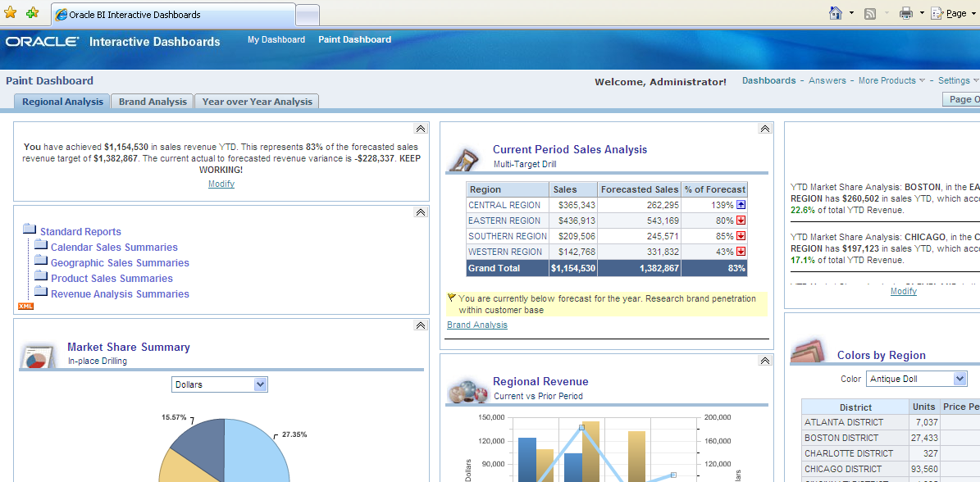
Task: Collapse the Regional Revenue section
Action: (765, 361)
